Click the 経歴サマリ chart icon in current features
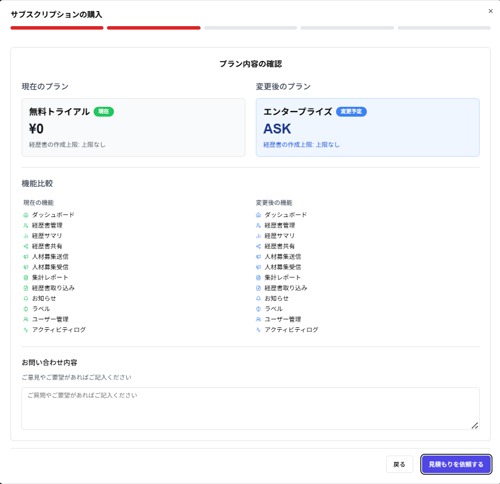500x484 pixels. tap(26, 236)
